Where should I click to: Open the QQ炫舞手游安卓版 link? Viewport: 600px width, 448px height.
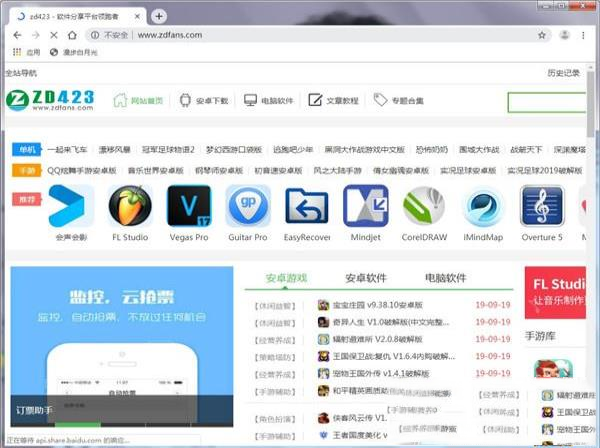(82, 171)
